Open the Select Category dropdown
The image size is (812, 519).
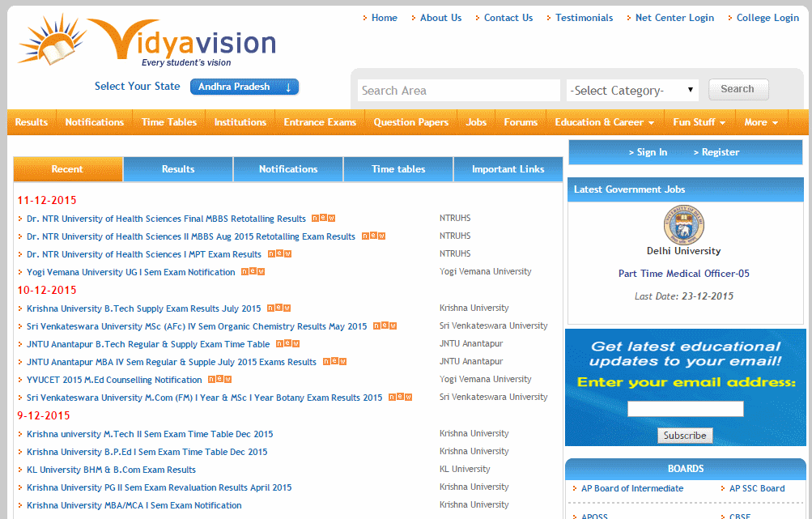click(x=632, y=91)
